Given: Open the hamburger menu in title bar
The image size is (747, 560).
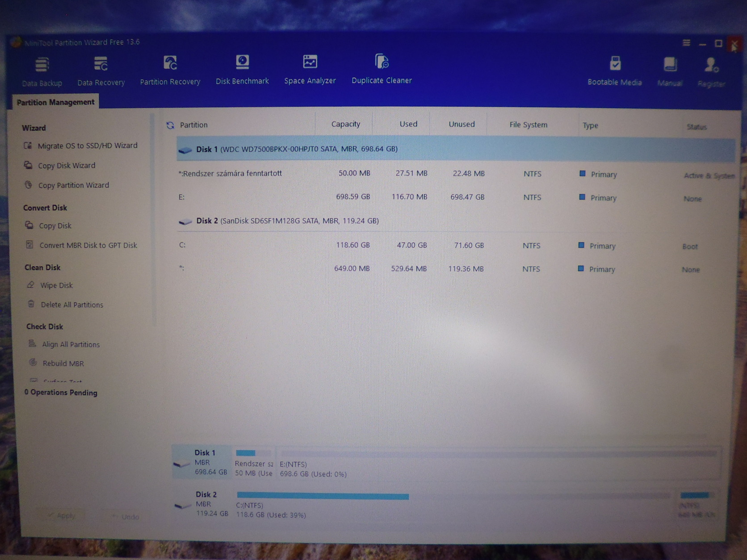Looking at the screenshot, I should click(686, 43).
